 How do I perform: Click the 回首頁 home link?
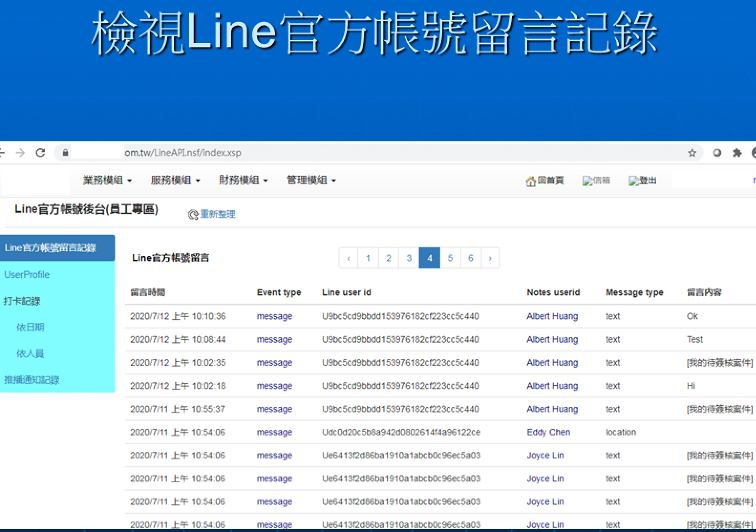[551, 181]
